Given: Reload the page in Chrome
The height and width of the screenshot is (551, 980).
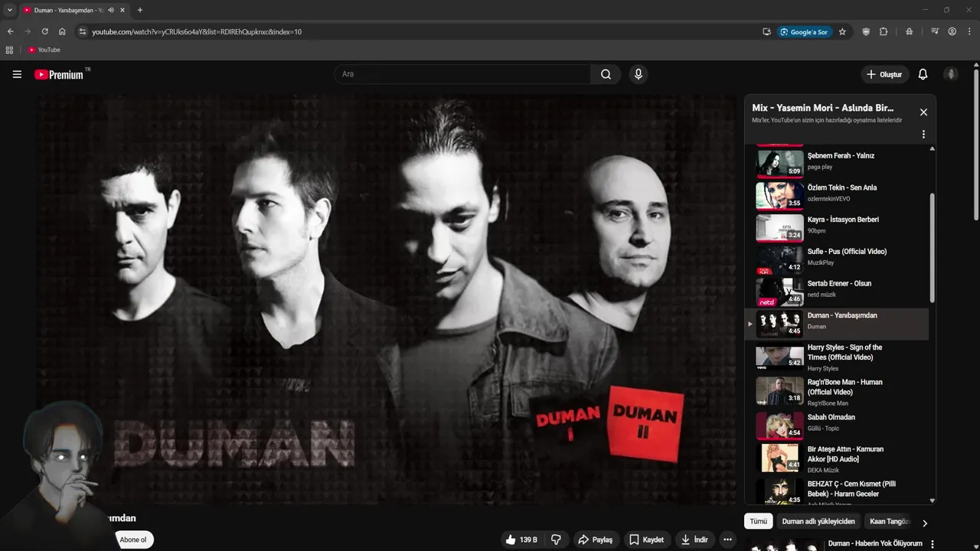Looking at the screenshot, I should [x=44, y=31].
